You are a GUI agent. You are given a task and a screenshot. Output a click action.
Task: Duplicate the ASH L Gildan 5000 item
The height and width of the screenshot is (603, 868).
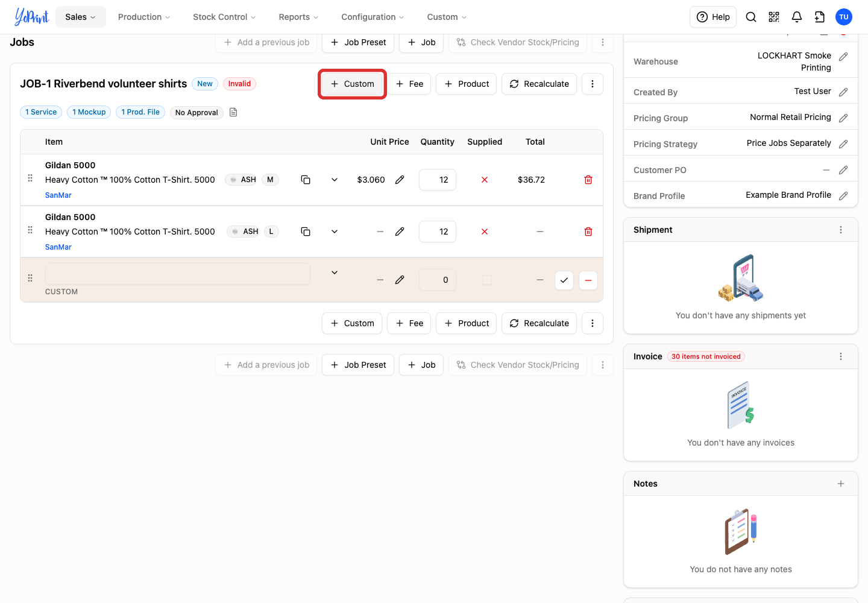[306, 232]
